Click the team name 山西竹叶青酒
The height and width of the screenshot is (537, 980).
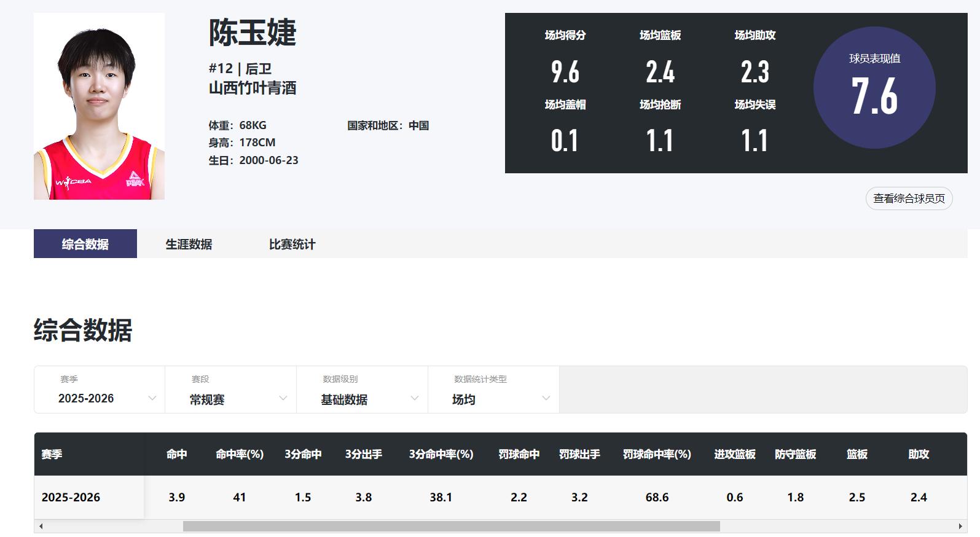253,88
